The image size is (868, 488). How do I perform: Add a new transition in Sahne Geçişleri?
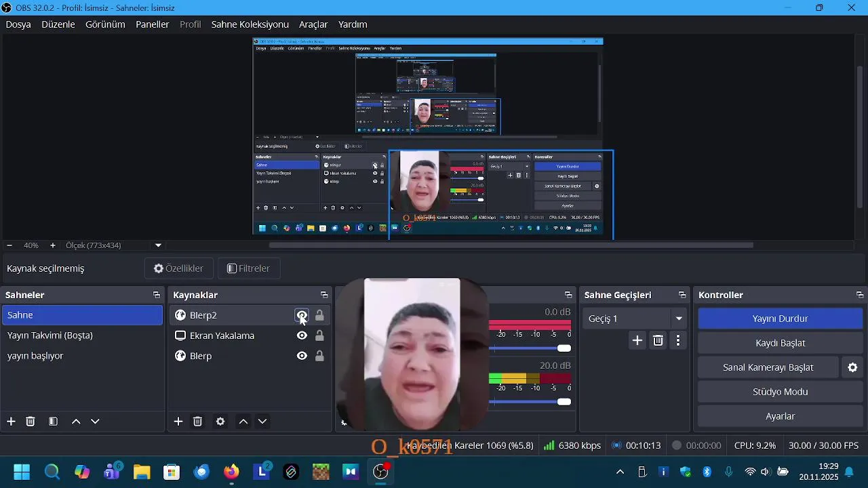[637, 340]
